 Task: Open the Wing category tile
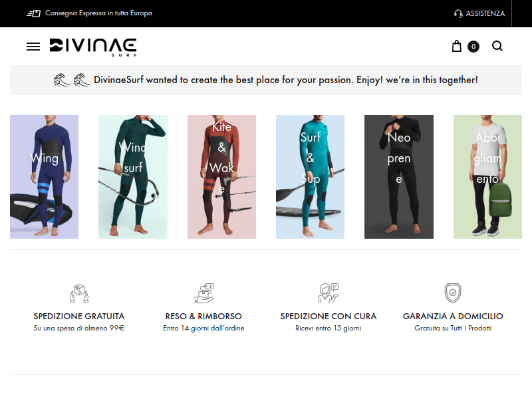coord(44,177)
